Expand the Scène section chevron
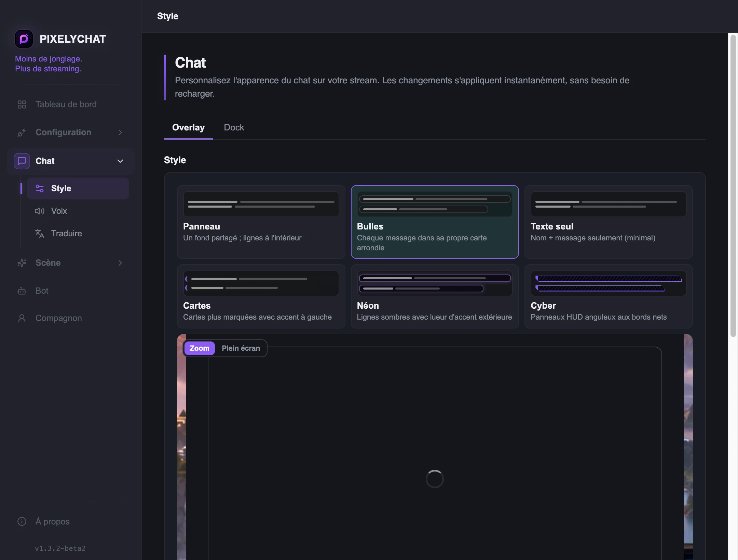Image resolution: width=738 pixels, height=560 pixels. tap(120, 263)
